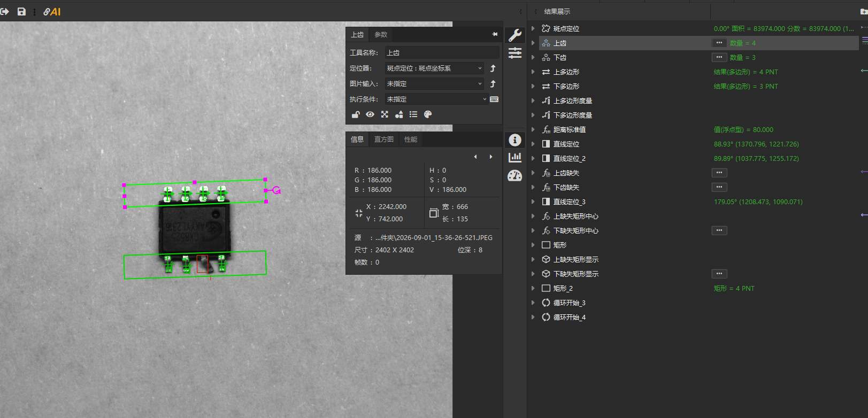Open the sliders adjustment panel
The height and width of the screenshot is (418, 868).
pos(515,53)
